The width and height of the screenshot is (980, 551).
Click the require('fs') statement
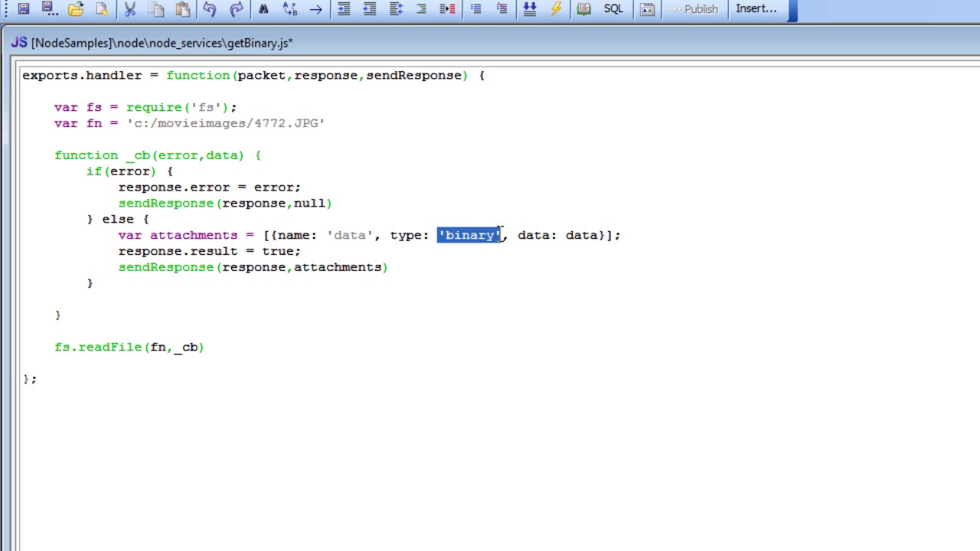pyautogui.click(x=181, y=107)
